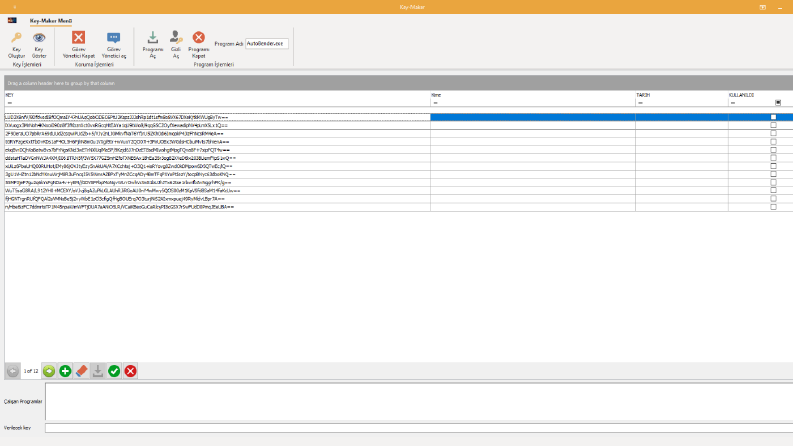The image size is (793, 446).
Task: Tick KULLANILDI checkbox for key starting xULz5
Action: pos(773,166)
